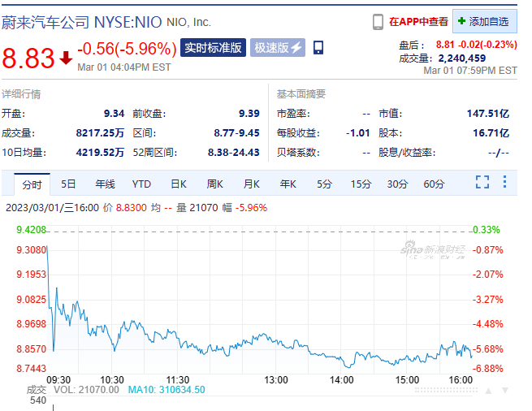The width and height of the screenshot is (532, 411).
Task: Click the 10日均量 value 4219.52万
Action: 100,152
